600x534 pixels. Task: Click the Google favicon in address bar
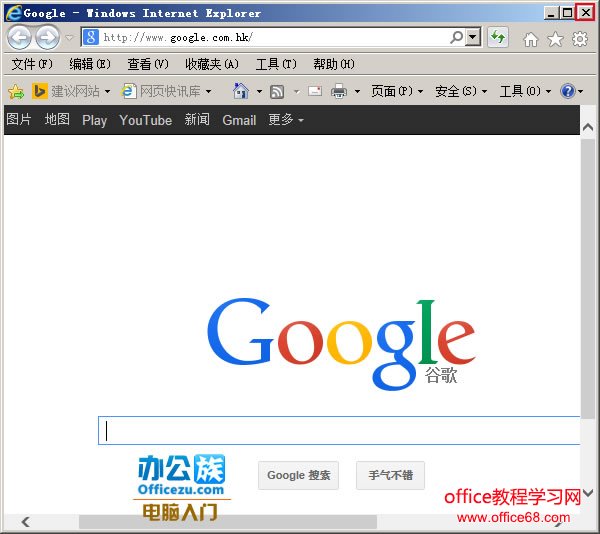coord(91,37)
